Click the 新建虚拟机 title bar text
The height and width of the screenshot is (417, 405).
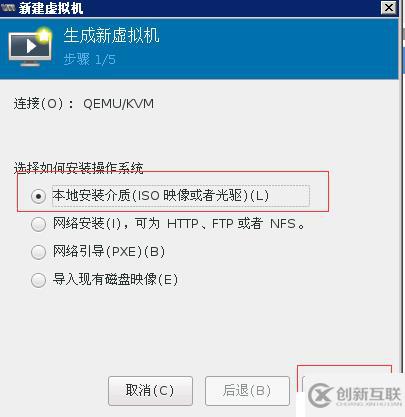coord(51,7)
